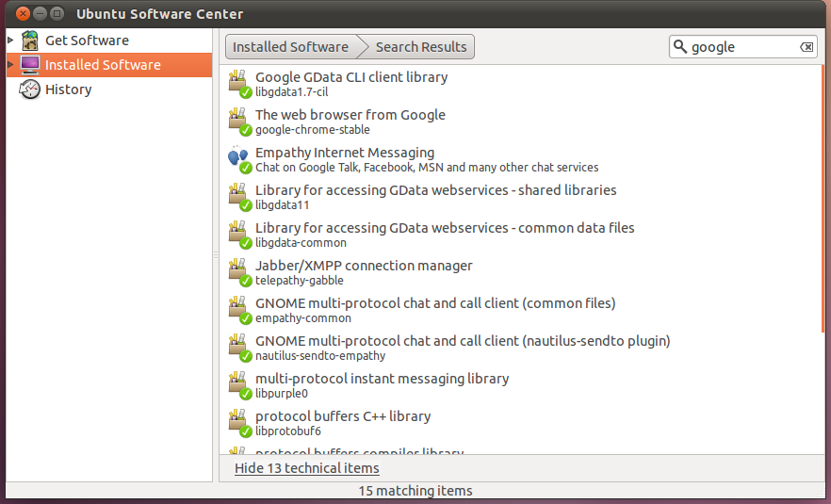The width and height of the screenshot is (831, 504).
Task: Click the results list vertical scrollbar
Action: point(823,199)
